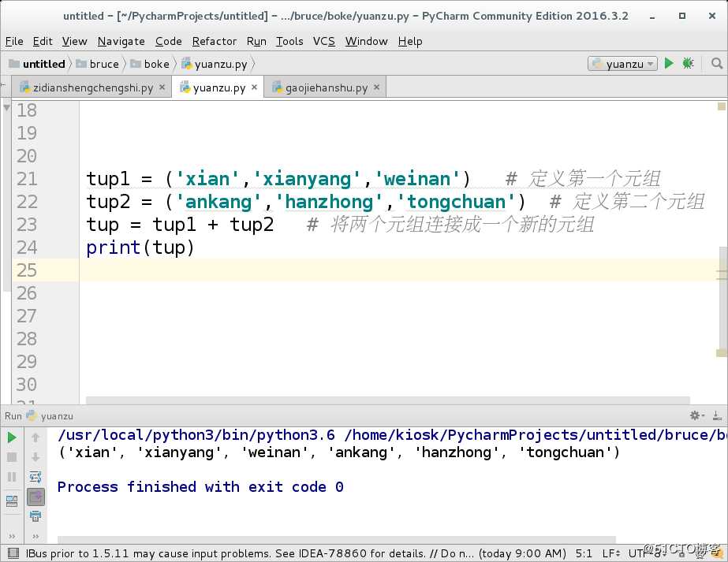
Task: Toggle soft-wrap in Run console
Action: (x=35, y=477)
